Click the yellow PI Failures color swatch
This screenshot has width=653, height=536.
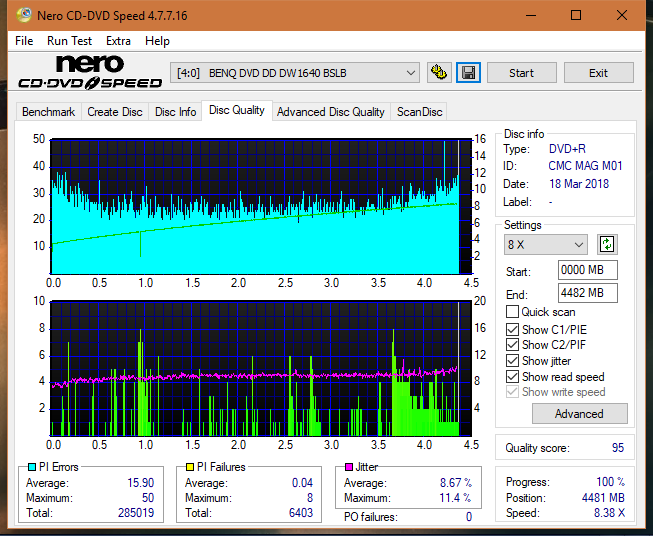tap(190, 467)
